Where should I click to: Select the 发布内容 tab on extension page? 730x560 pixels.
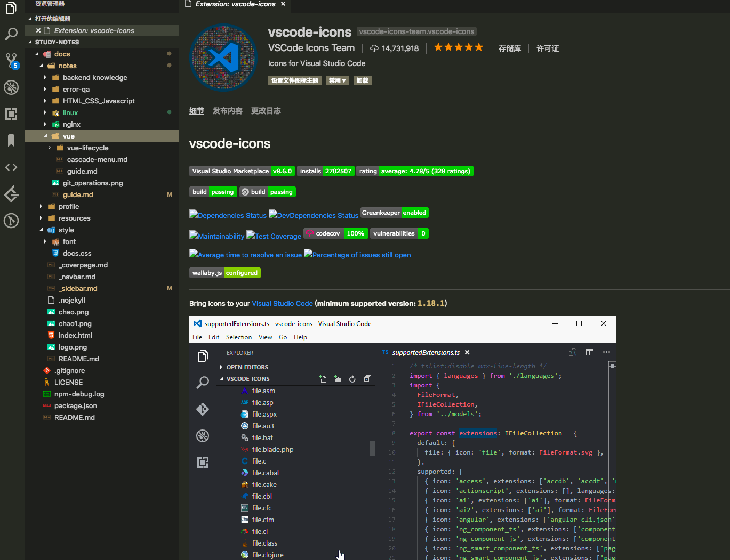tap(227, 111)
